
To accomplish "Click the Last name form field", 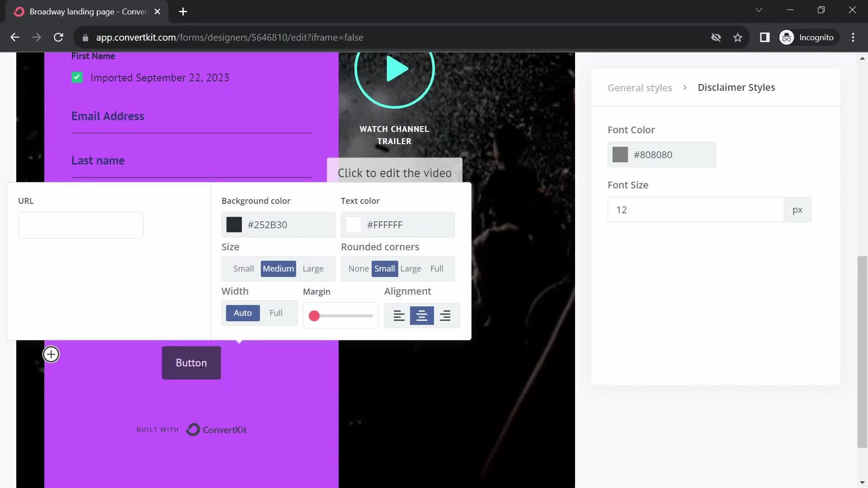I will coord(191,161).
